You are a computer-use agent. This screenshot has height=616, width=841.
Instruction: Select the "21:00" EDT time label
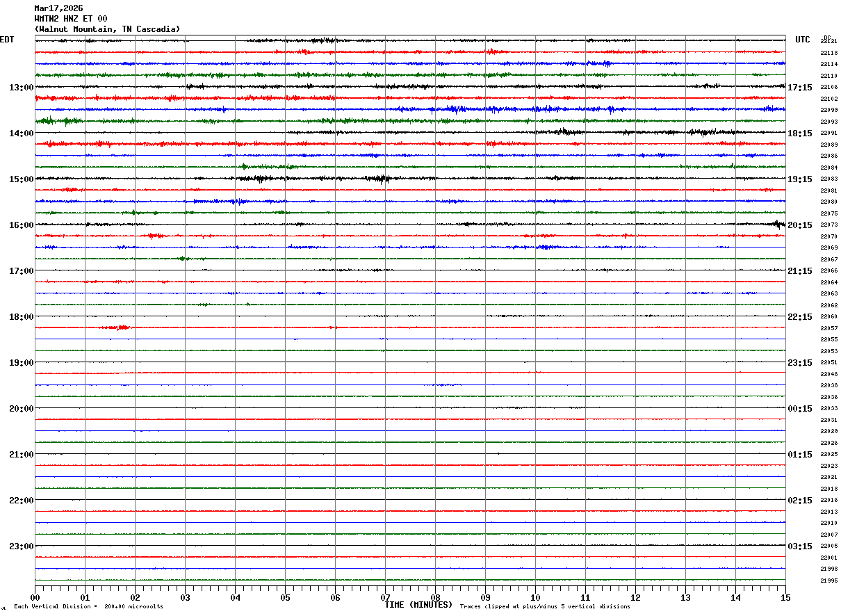pyautogui.click(x=21, y=455)
